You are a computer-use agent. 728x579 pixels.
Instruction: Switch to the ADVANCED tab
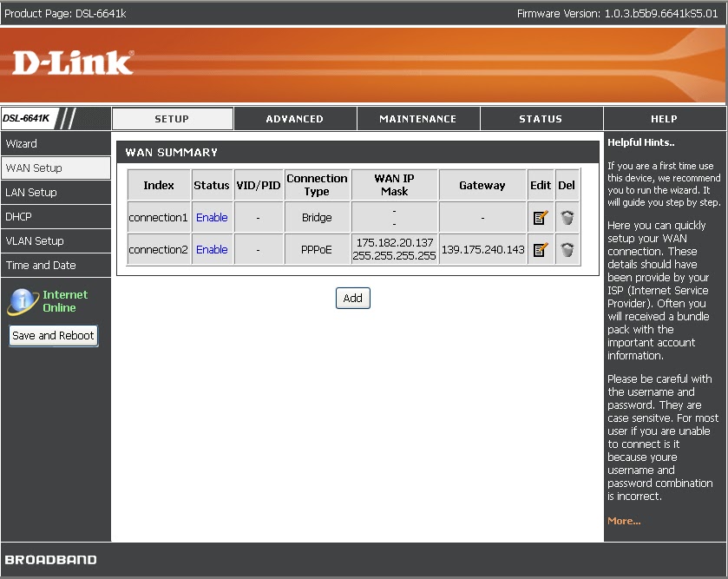coord(295,119)
